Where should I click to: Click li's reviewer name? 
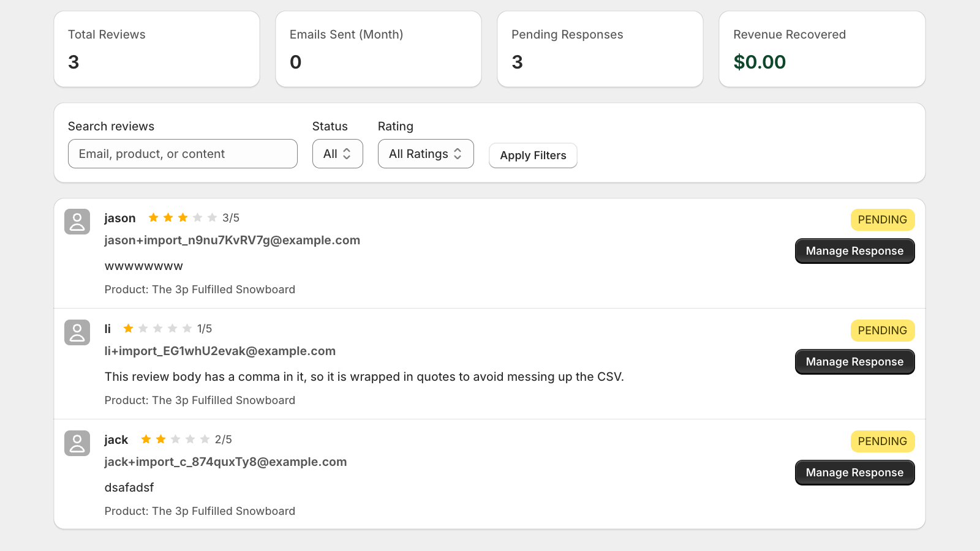point(108,329)
